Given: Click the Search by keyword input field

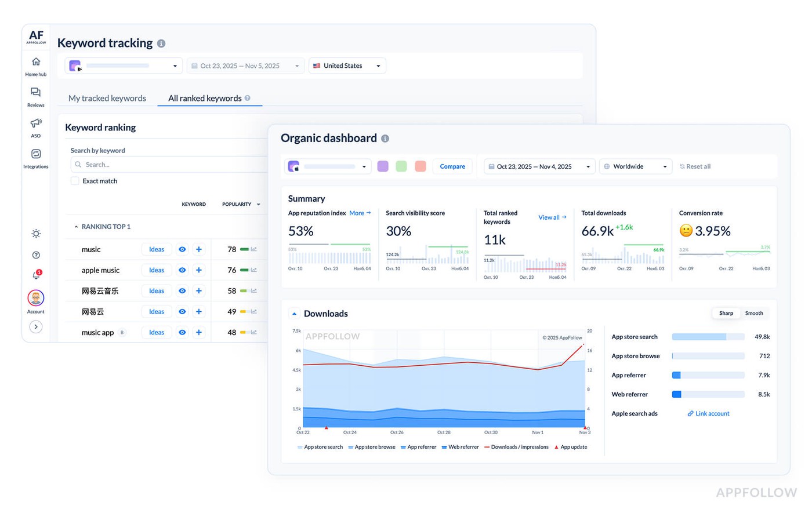Looking at the screenshot, I should (168, 165).
